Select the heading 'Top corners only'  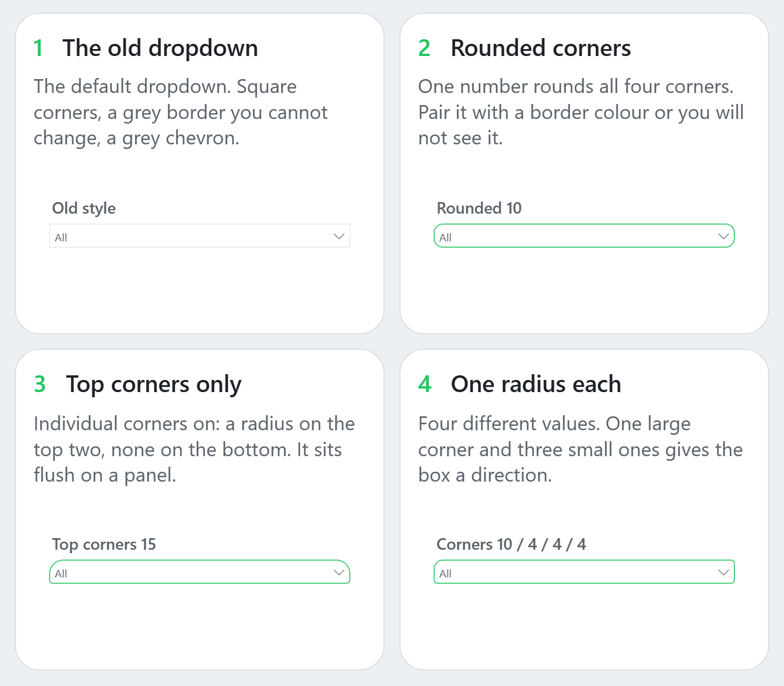[154, 385]
